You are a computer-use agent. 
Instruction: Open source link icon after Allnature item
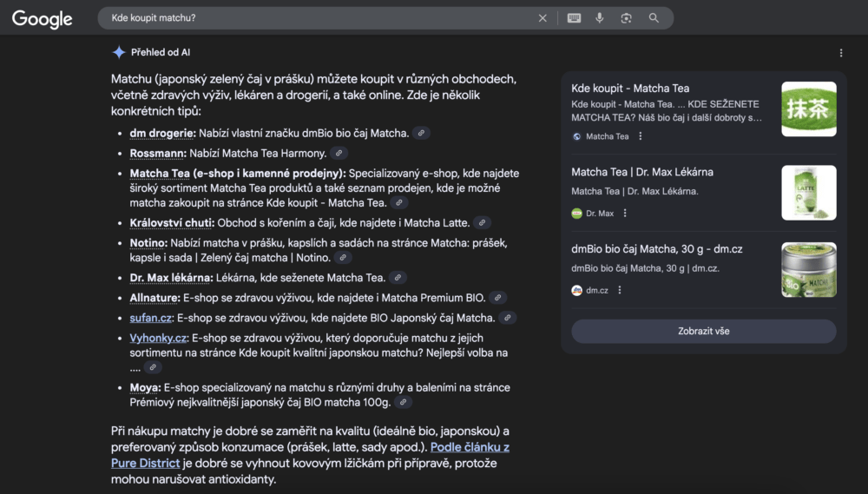(x=497, y=298)
